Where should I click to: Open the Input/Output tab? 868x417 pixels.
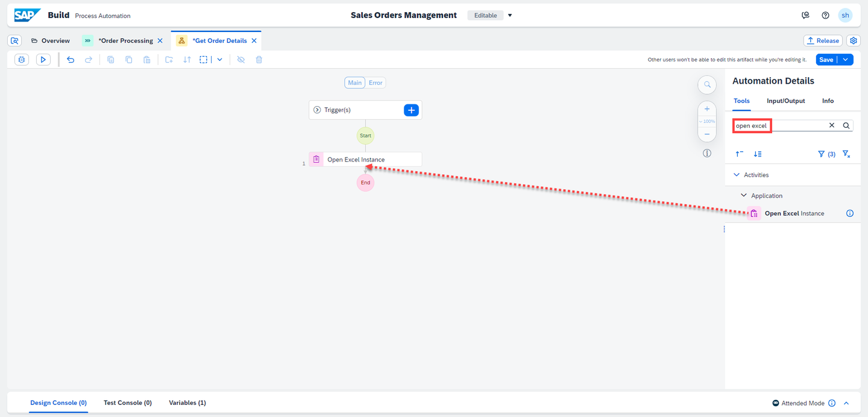(786, 101)
